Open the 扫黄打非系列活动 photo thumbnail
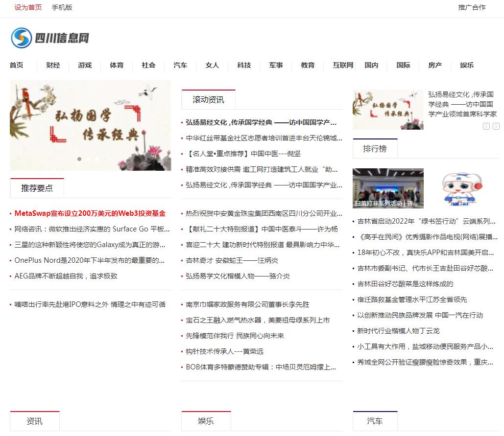This screenshot has width=504, height=436. pyautogui.click(x=388, y=188)
